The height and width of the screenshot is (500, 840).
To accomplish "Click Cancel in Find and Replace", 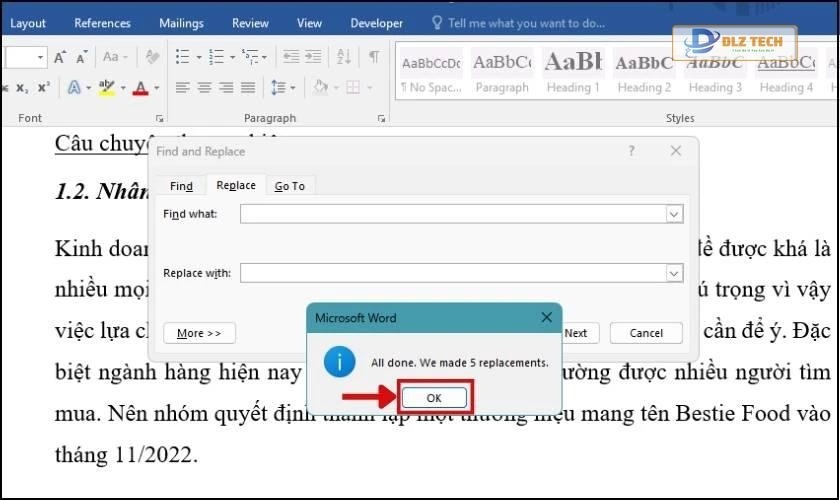I will click(x=645, y=333).
